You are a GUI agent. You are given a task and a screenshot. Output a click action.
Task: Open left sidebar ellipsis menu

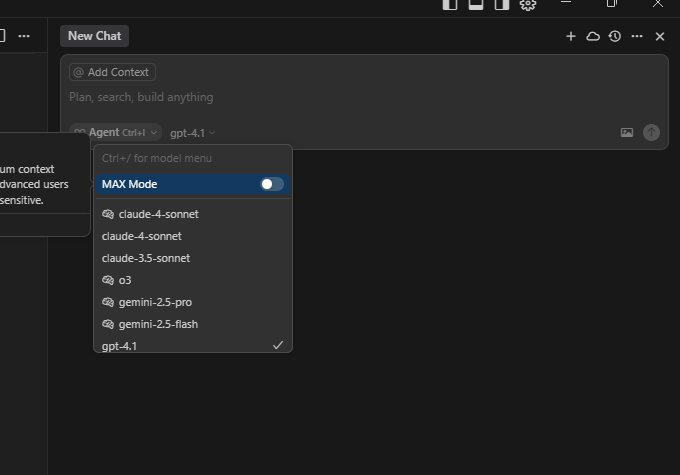point(24,36)
